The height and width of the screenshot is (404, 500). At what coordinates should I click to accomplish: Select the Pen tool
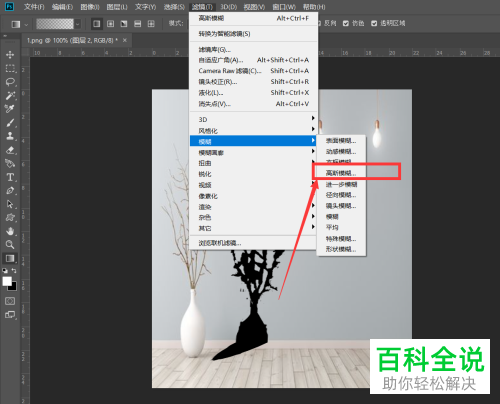tap(10, 190)
